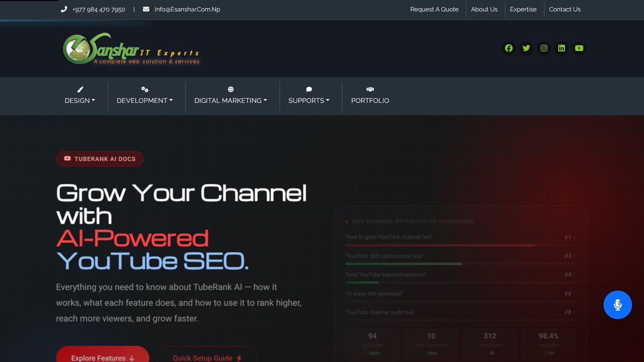Click the "312" Tags Found stat card
Image resolution: width=644 pixels, height=362 pixels.
point(490,344)
